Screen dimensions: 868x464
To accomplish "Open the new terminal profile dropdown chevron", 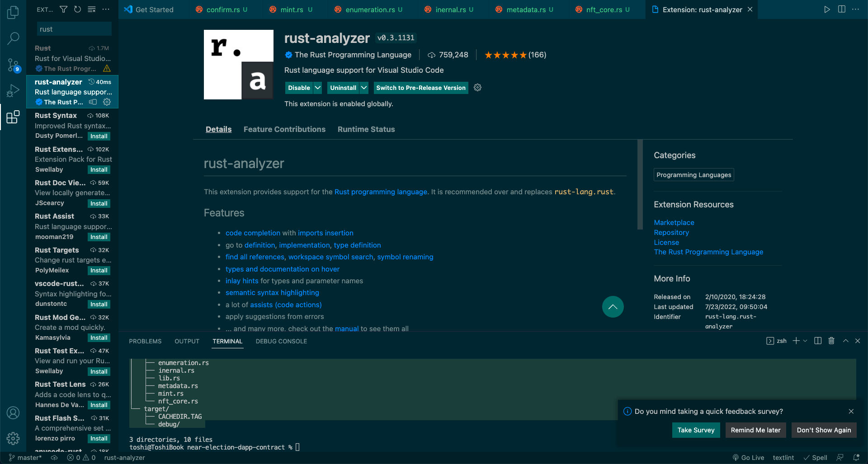I will pyautogui.click(x=805, y=341).
